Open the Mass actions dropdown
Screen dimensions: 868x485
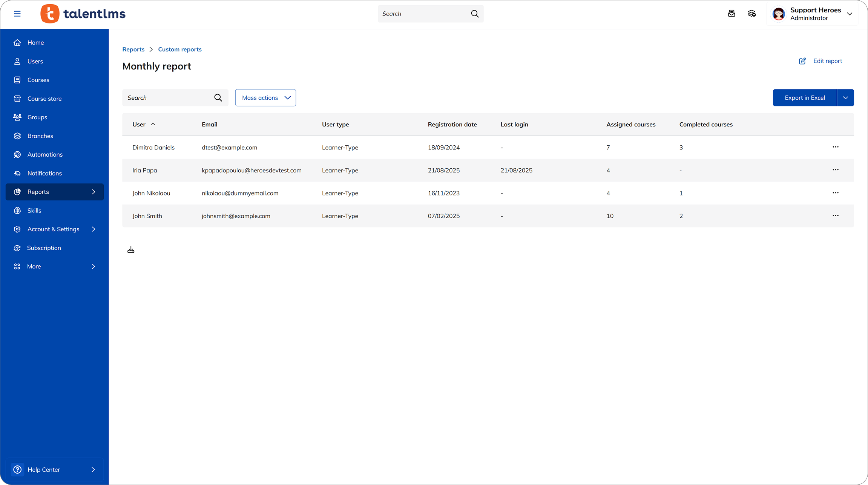[265, 97]
